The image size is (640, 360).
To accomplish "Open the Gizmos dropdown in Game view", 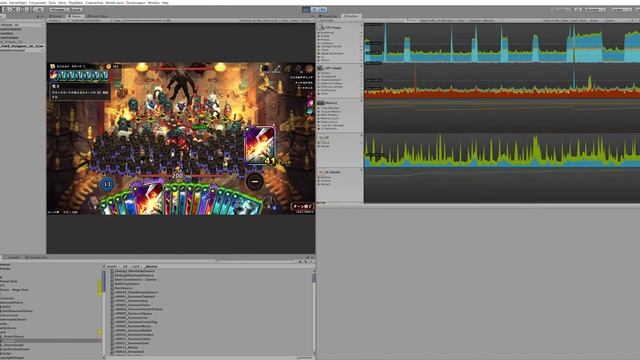I will click(x=306, y=20).
